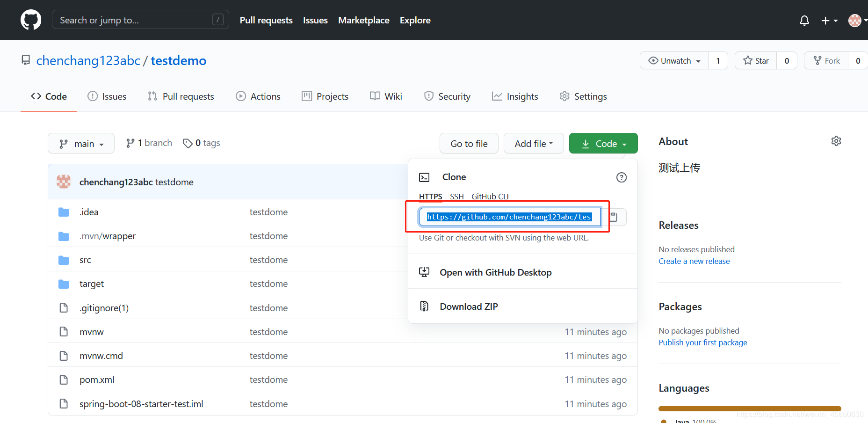Open the pom.xml file name
868x423 pixels.
97,379
